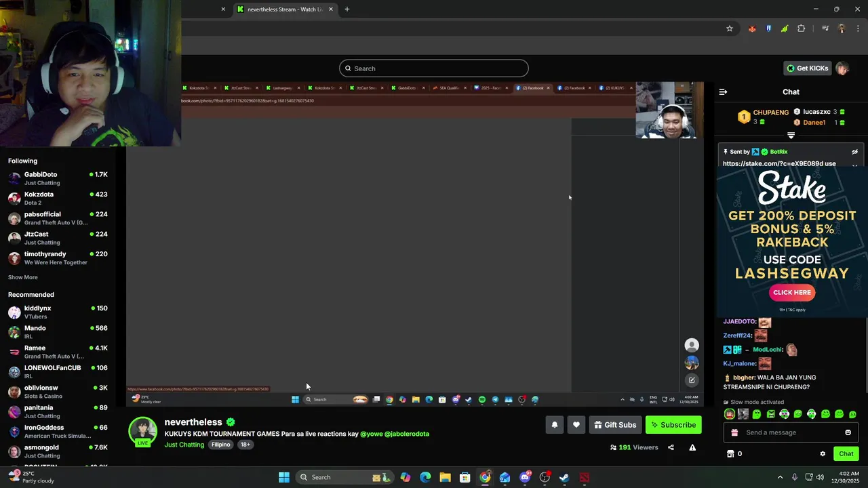Pick the first avatar emote in quick emotes
The width and height of the screenshot is (868, 488).
(730, 414)
